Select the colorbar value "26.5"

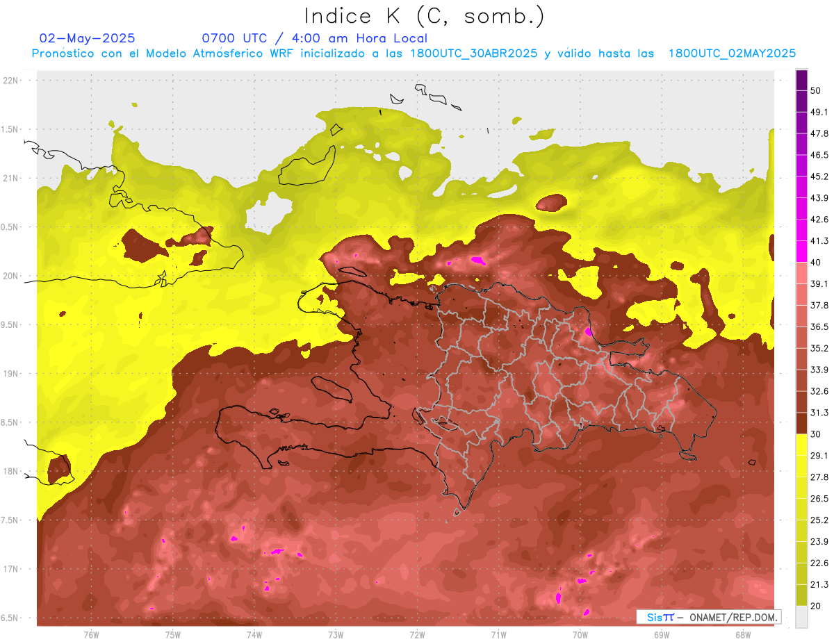coord(819,499)
